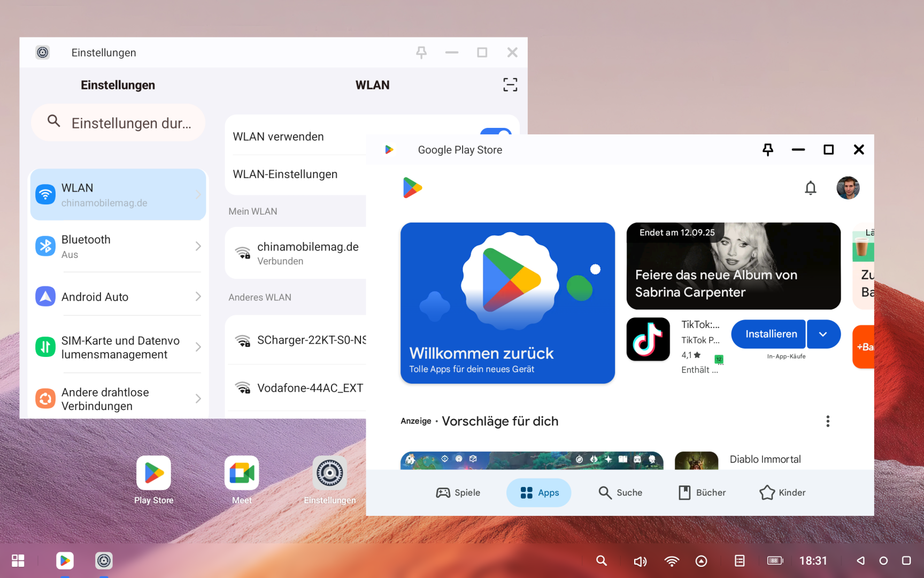Open the taskbar clock showing 18:31
Screen dimensions: 924x578
(x=813, y=560)
